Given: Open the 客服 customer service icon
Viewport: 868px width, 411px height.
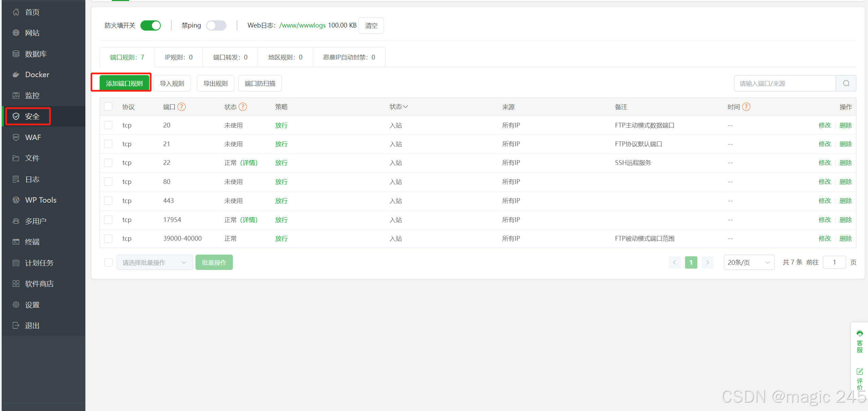Looking at the screenshot, I should pyautogui.click(x=860, y=333).
